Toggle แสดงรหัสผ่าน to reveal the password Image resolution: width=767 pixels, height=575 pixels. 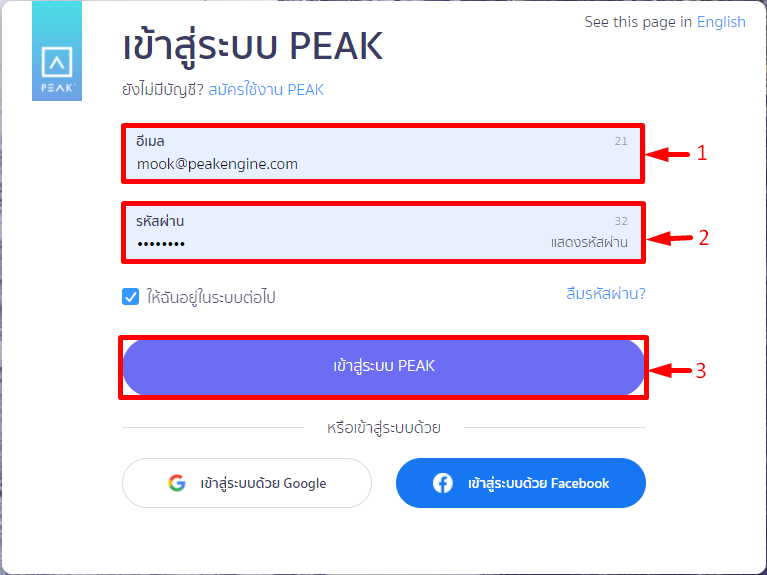point(589,242)
